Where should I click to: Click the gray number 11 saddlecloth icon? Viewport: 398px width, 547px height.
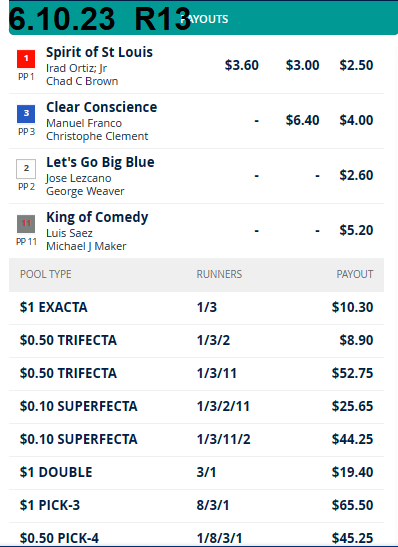click(26, 224)
